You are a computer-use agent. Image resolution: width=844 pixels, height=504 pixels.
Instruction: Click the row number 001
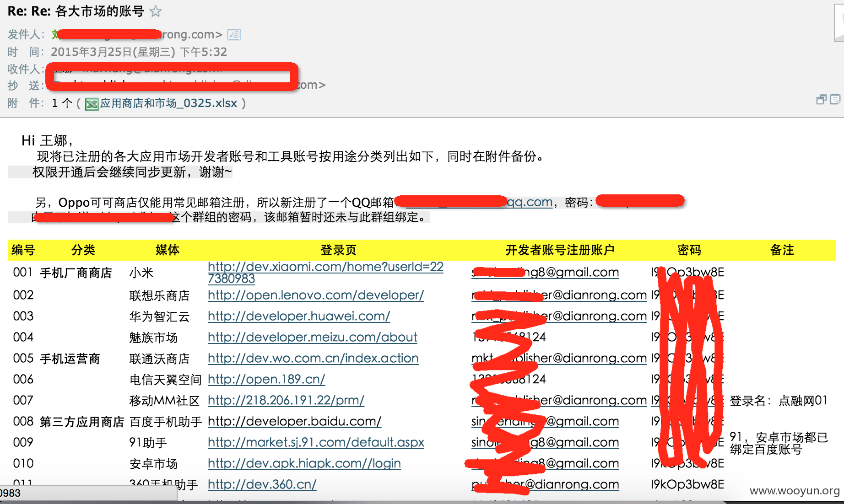point(23,273)
